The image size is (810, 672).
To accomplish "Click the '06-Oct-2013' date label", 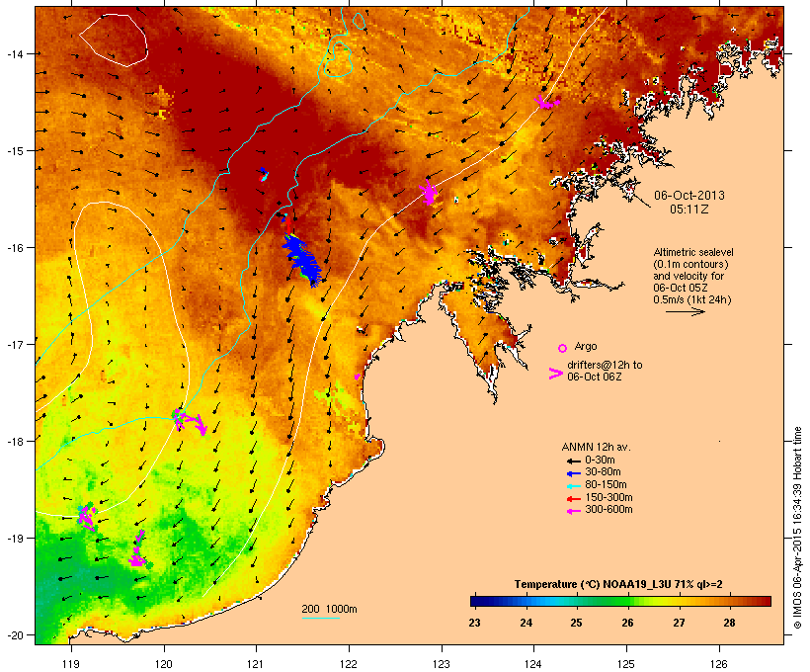I will point(689,196).
